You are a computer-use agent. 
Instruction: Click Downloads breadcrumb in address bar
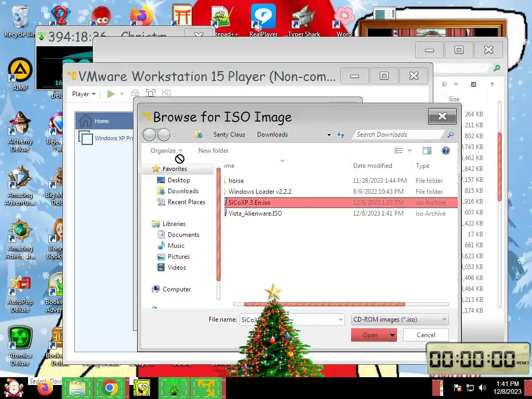[272, 135]
